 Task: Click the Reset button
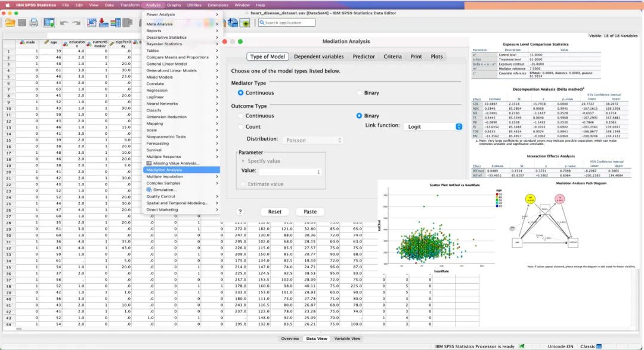pos(275,212)
